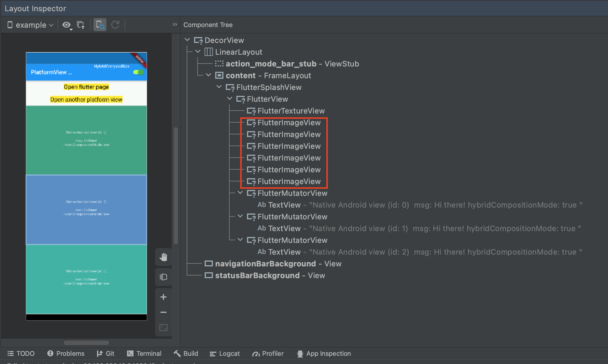Image resolution: width=608 pixels, height=364 pixels.
Task: Select the FlutterTextureView tree item
Action: pos(291,111)
